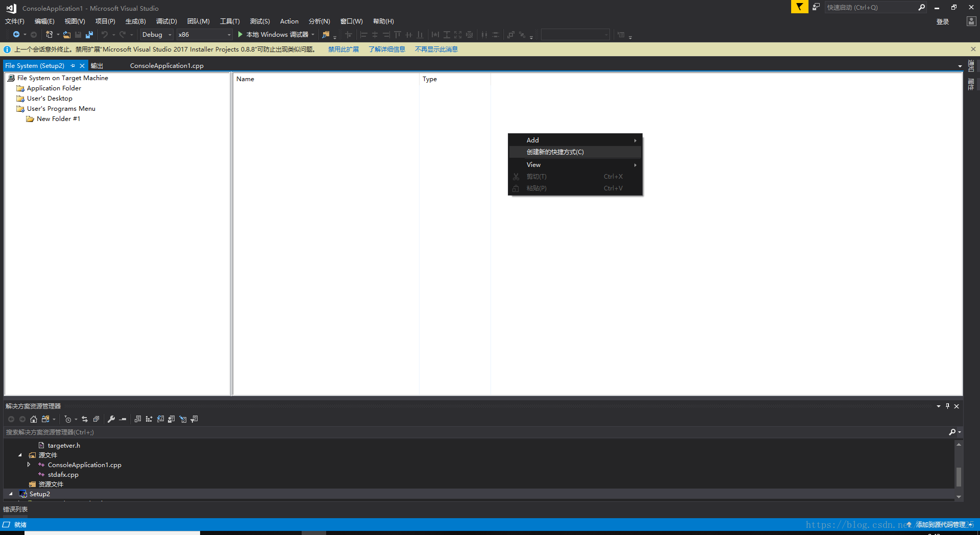Select the User's Desktop node
This screenshot has width=980, height=535.
click(50, 99)
